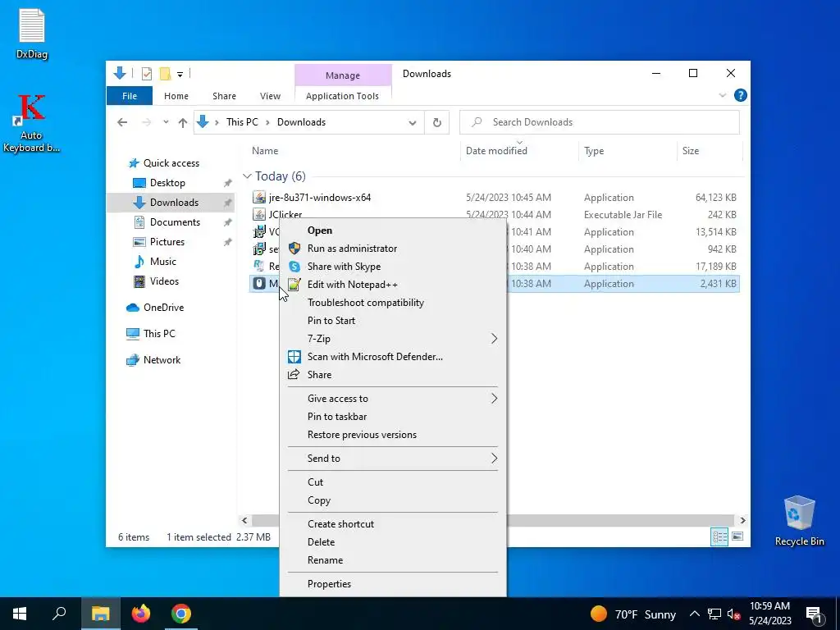Switch to the View ribbon tab
Image resolution: width=840 pixels, height=630 pixels.
coord(270,96)
